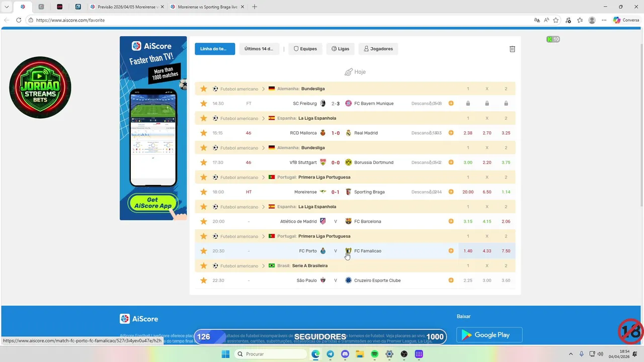644x362 pixels.
Task: Switch to Últimos 14 dias tab
Action: click(x=259, y=49)
